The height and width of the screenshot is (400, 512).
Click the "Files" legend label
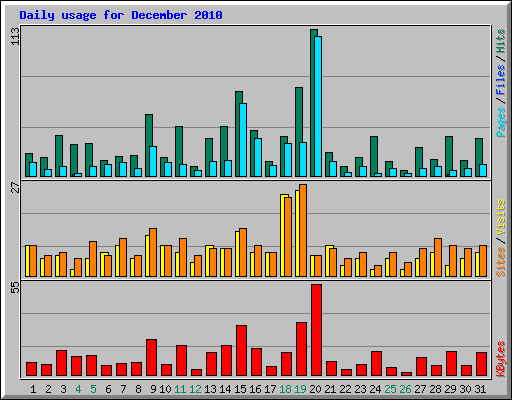tap(500, 80)
